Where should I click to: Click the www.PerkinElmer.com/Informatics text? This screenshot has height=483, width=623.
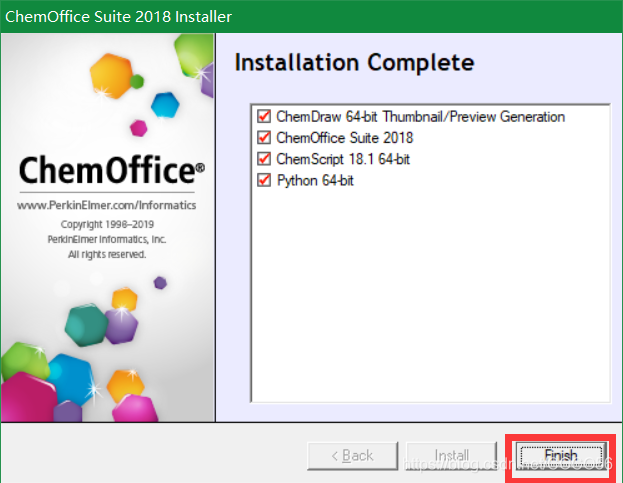pyautogui.click(x=106, y=205)
